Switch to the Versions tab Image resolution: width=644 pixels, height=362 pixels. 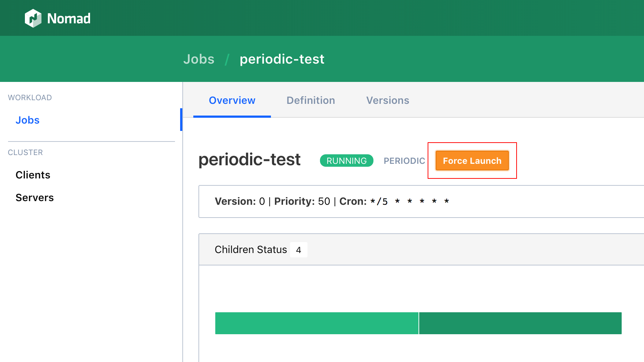(388, 100)
